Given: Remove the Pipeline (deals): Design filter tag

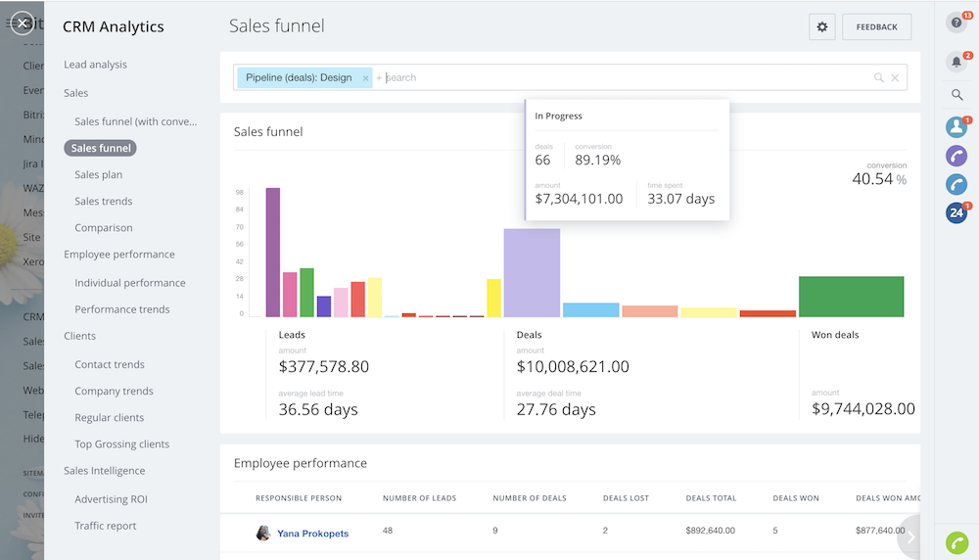Looking at the screenshot, I should (365, 78).
